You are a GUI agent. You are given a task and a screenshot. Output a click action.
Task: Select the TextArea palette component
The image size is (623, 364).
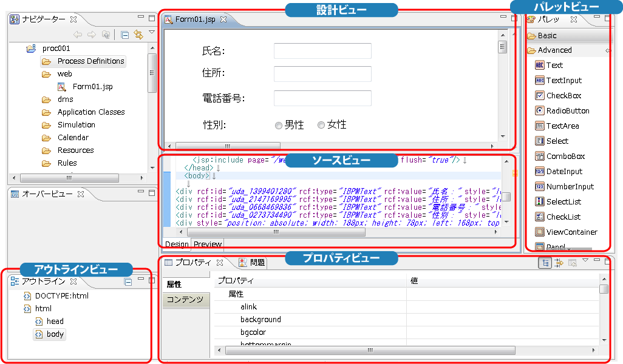tap(557, 126)
